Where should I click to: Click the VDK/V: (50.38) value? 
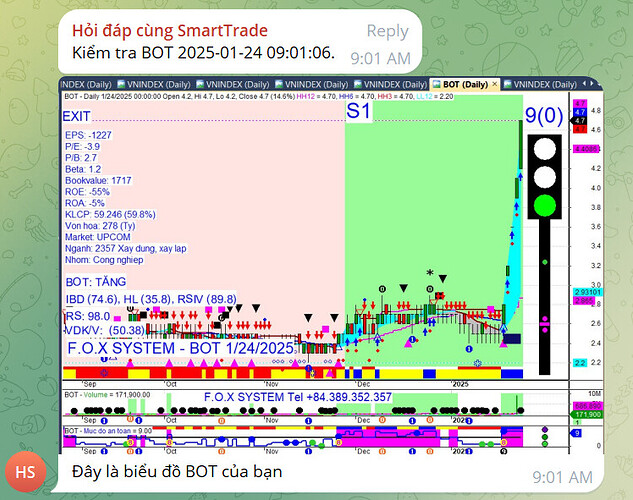pyautogui.click(x=105, y=331)
